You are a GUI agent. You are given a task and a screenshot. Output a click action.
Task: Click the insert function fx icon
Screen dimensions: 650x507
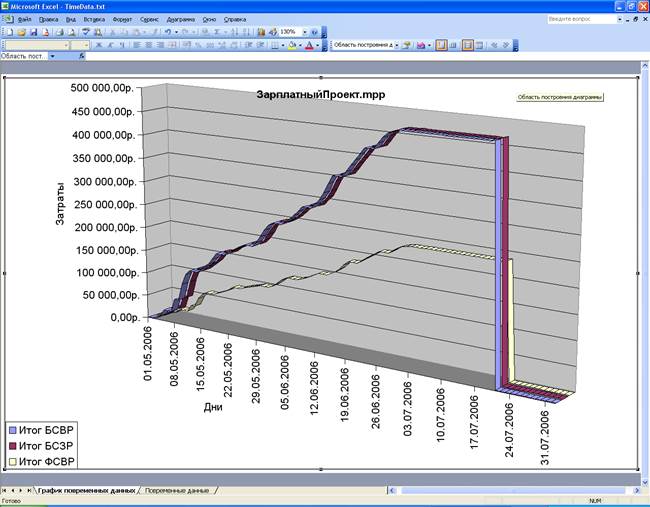81,56
